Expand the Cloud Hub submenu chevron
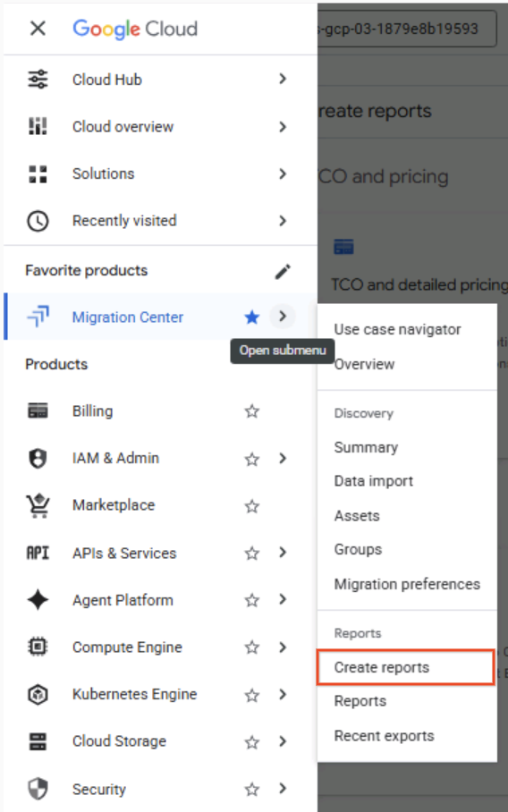Viewport: 508px width, 812px height. [x=283, y=79]
